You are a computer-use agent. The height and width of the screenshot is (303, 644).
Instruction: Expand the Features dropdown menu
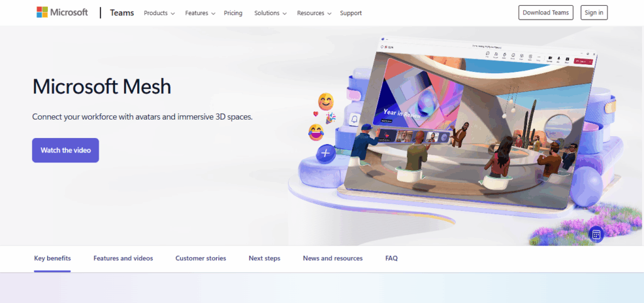click(x=200, y=13)
